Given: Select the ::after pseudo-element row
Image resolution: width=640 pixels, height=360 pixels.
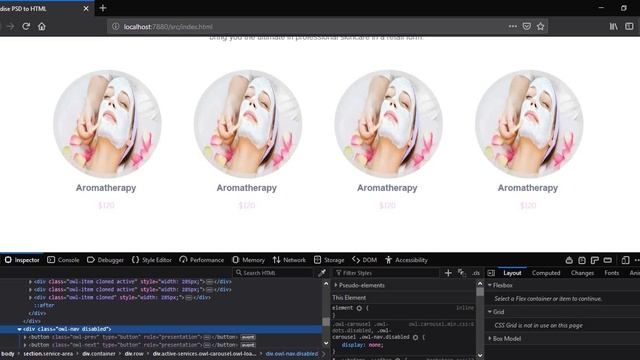Looking at the screenshot, I should 44,305.
